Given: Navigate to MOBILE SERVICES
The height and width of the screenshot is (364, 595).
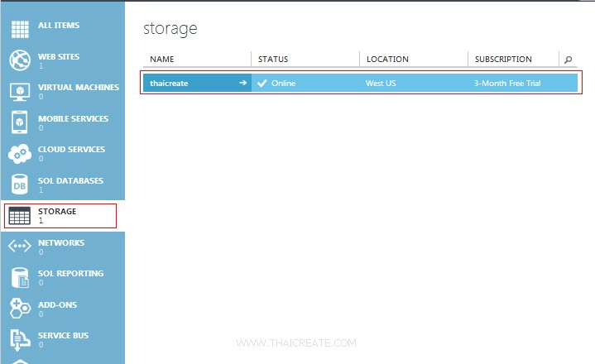Looking at the screenshot, I should click(73, 119).
